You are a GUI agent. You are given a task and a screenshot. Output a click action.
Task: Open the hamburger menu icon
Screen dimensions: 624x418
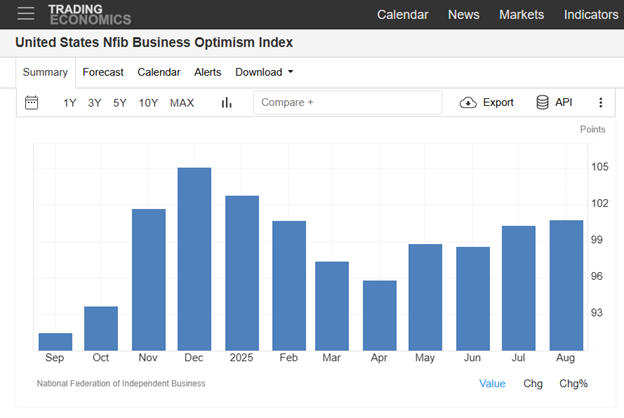coord(26,13)
